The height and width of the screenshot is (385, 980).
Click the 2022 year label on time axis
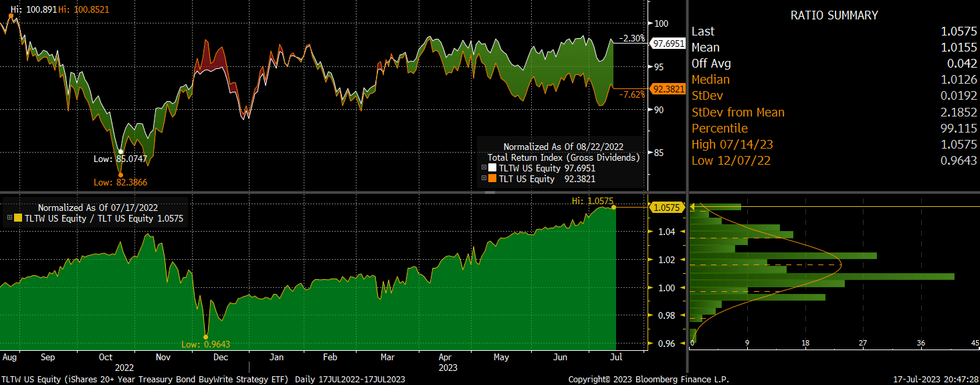click(x=124, y=368)
